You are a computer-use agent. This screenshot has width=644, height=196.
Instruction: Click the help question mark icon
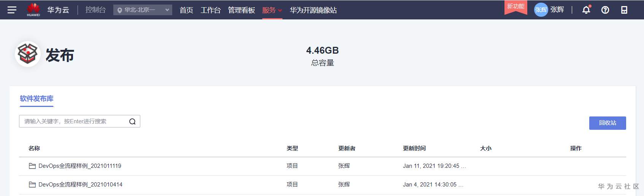[605, 10]
